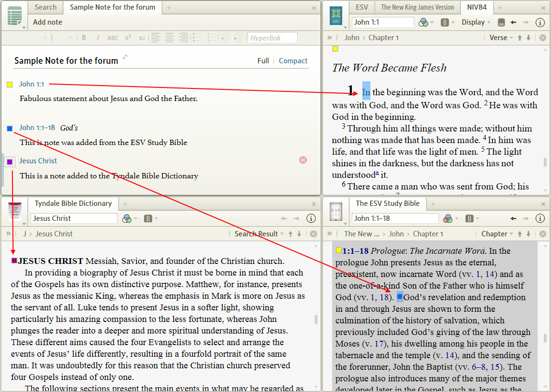Image resolution: width=551 pixels, height=392 pixels.
Task: Select the NIV84 tab
Action: [477, 7]
